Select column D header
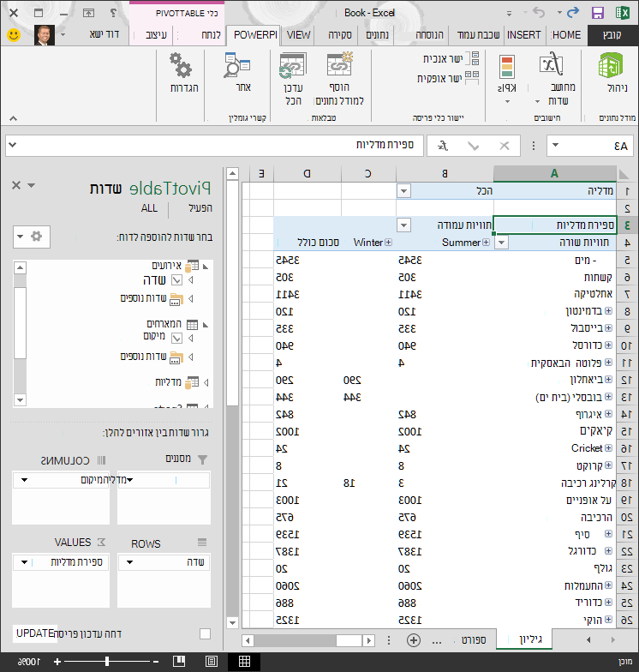The image size is (639, 672). [307, 173]
